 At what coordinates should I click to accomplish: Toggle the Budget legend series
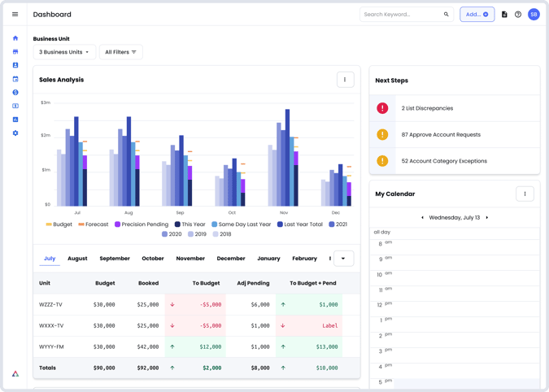tap(59, 224)
